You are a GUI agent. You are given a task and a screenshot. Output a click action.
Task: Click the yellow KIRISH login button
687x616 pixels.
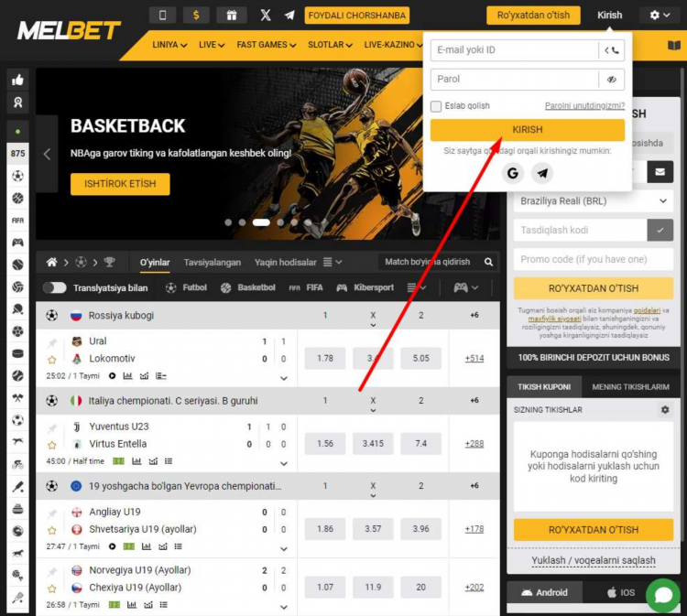click(x=528, y=130)
